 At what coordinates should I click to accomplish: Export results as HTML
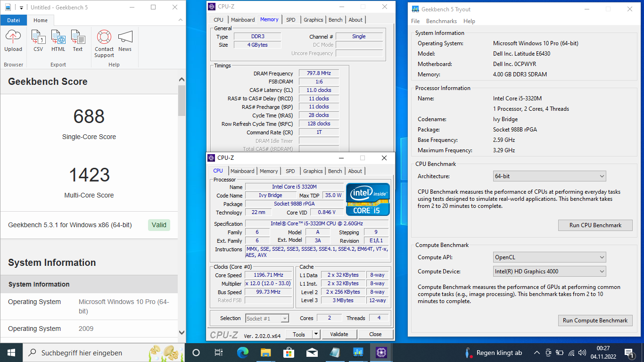58,41
